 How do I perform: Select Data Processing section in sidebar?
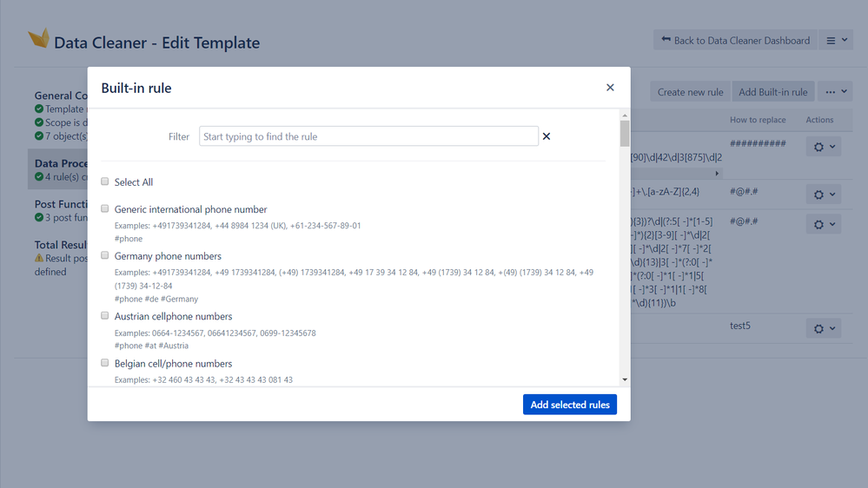58,169
